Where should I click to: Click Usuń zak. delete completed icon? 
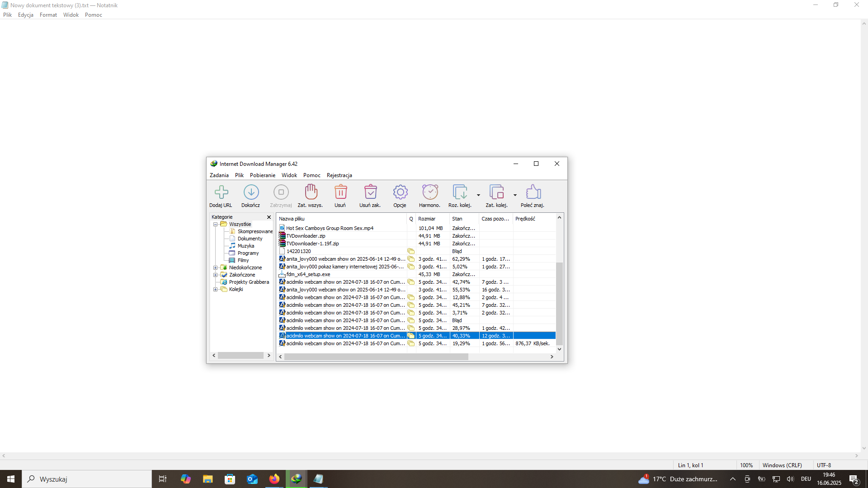tap(370, 192)
